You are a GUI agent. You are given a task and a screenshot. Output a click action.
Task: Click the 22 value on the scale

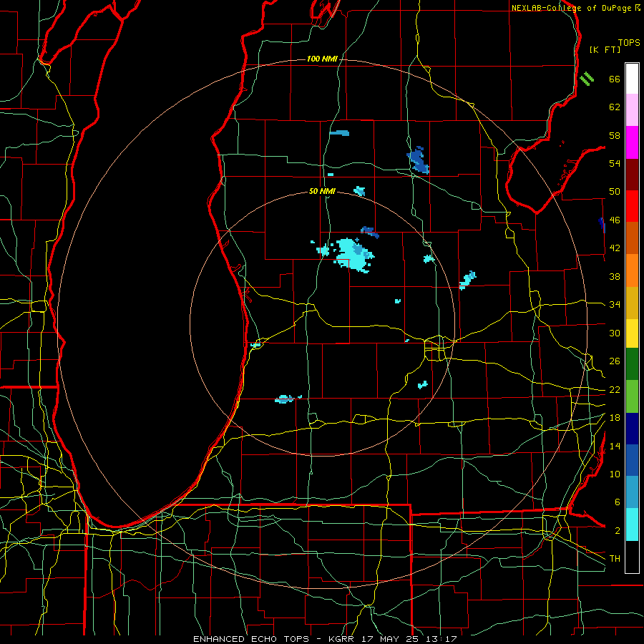(x=615, y=390)
